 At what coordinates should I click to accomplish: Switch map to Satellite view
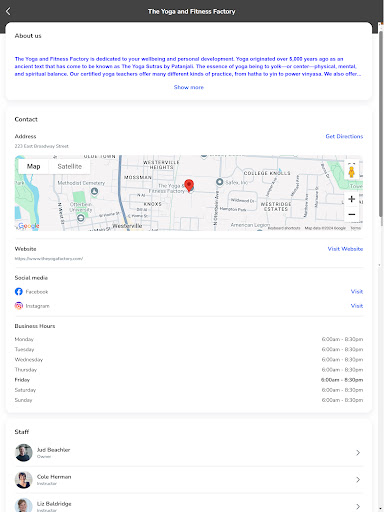coord(69,166)
